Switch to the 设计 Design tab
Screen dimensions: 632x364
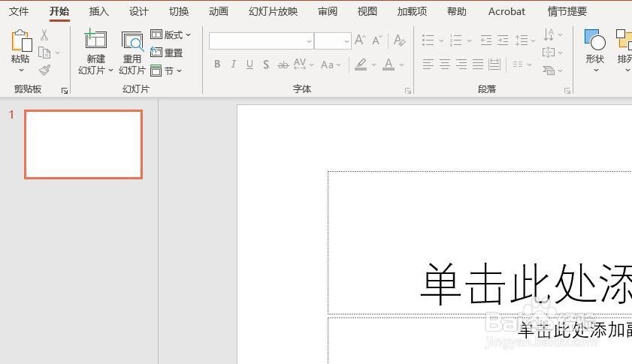point(139,11)
